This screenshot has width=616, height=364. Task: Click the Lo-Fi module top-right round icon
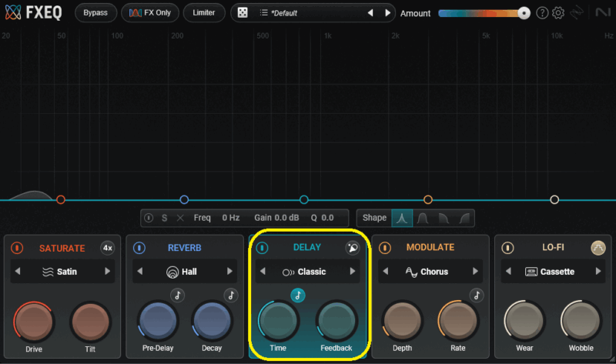coord(598,248)
